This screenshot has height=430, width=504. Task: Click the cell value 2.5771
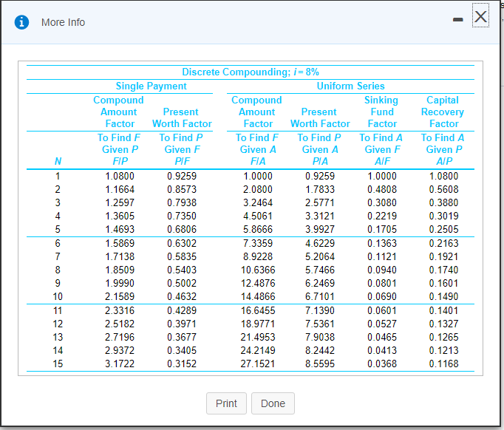click(320, 202)
